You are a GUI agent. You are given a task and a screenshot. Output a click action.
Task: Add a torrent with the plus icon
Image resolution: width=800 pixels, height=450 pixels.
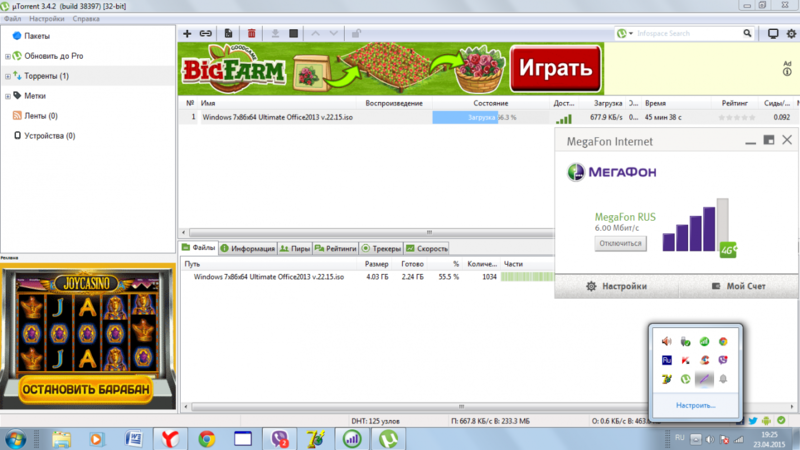[187, 34]
